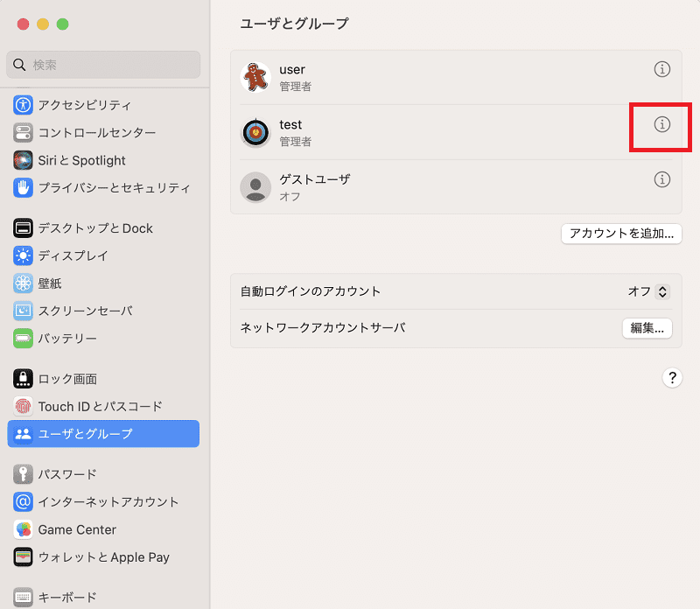The height and width of the screenshot is (609, 700).
Task: Open the help question mark button
Action: (x=672, y=378)
